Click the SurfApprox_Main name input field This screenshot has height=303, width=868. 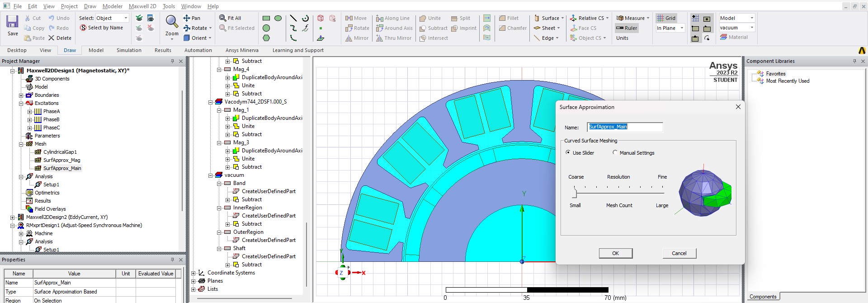[625, 127]
